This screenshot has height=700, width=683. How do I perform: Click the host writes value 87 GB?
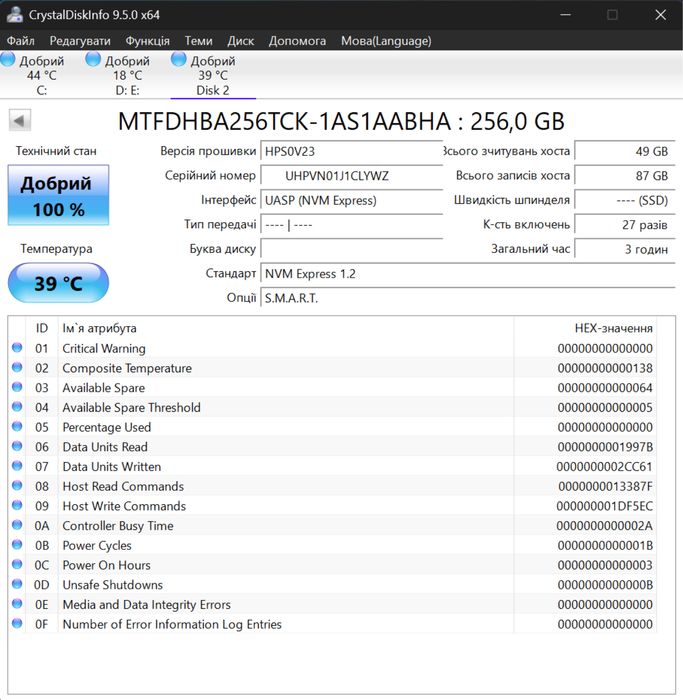[625, 176]
